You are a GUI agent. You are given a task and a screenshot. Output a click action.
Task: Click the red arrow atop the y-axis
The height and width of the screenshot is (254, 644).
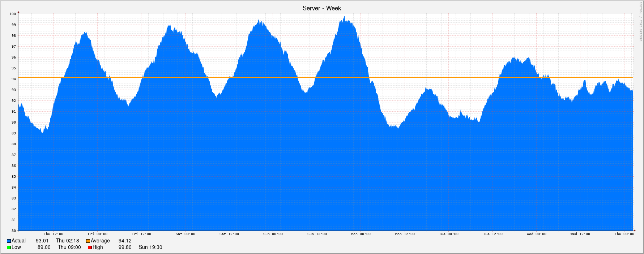pos(18,12)
